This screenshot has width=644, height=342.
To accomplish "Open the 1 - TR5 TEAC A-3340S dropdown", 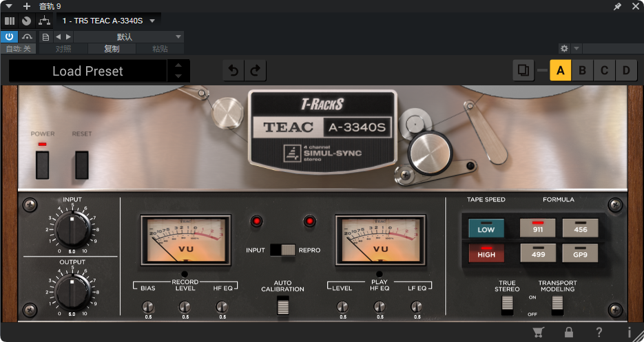I will 108,21.
